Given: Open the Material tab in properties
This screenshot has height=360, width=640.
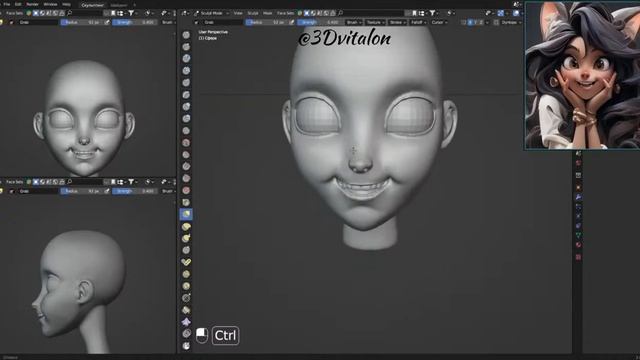Looking at the screenshot, I should point(578,245).
